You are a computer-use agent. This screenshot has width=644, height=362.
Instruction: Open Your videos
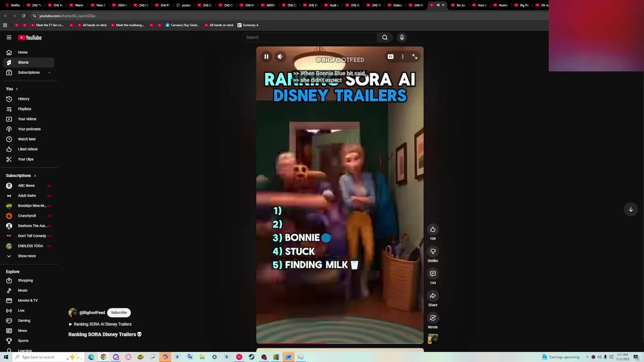tap(29, 119)
